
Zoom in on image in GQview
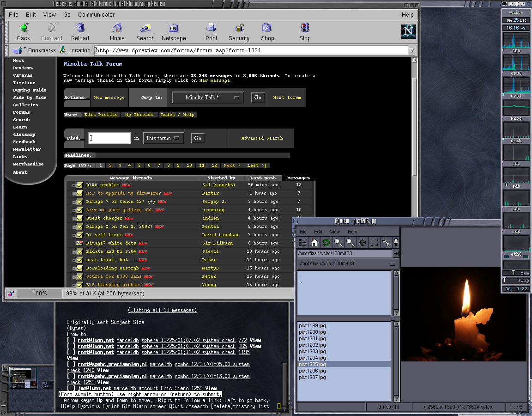(x=338, y=243)
